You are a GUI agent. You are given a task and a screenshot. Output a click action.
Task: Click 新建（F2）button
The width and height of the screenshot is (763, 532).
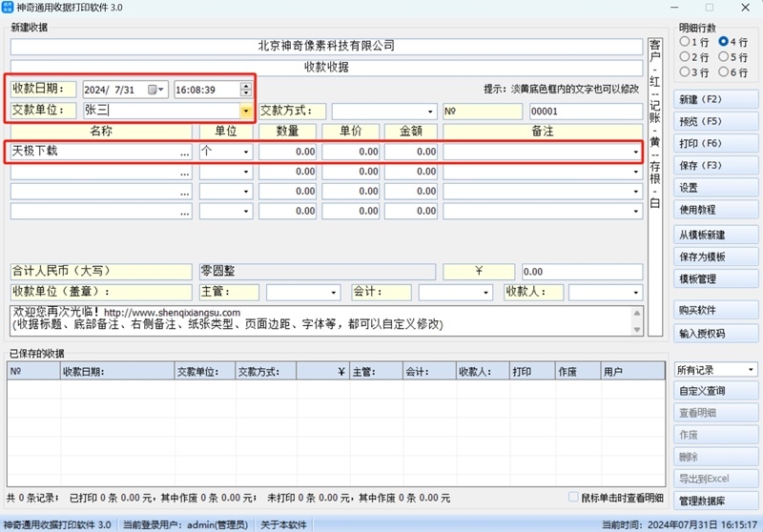[x=716, y=99]
